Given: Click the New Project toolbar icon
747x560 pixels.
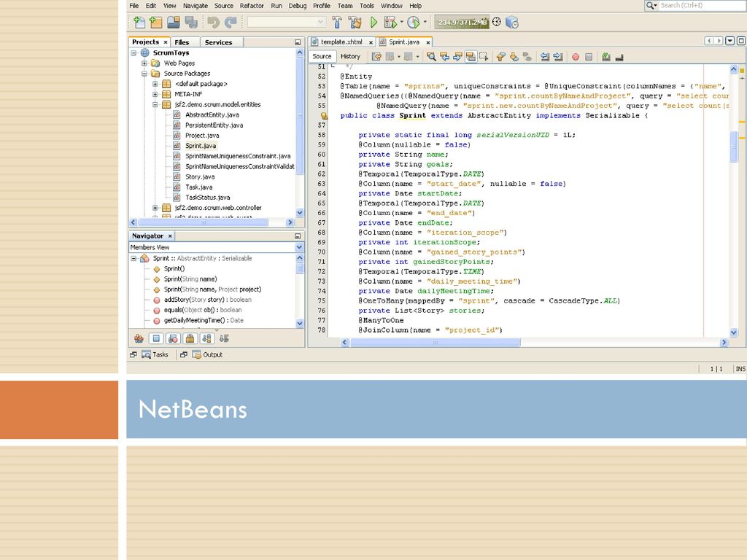Looking at the screenshot, I should pos(156,22).
